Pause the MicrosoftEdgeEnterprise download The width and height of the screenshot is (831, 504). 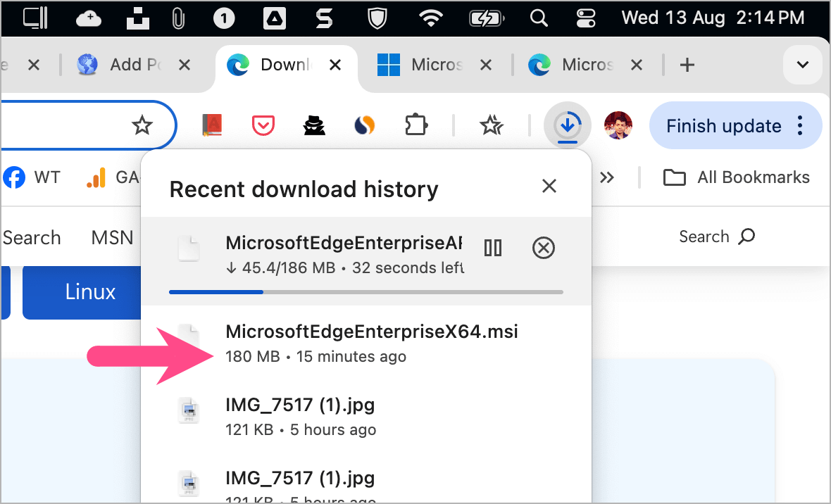pos(492,248)
